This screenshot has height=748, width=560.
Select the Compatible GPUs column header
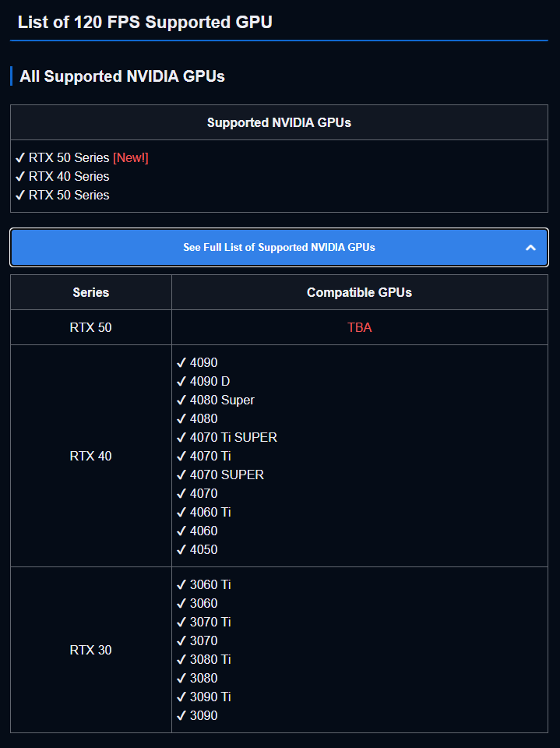point(360,292)
